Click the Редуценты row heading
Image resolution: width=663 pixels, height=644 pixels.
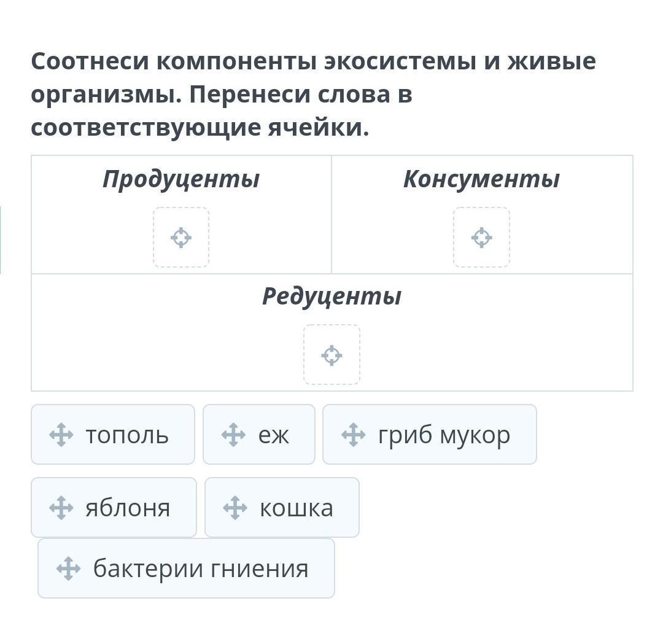(x=331, y=297)
